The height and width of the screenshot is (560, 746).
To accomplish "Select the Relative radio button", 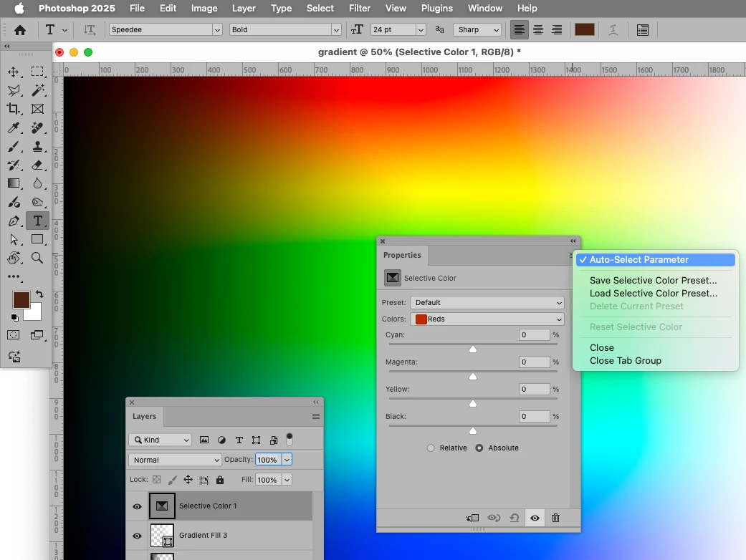I will click(431, 448).
